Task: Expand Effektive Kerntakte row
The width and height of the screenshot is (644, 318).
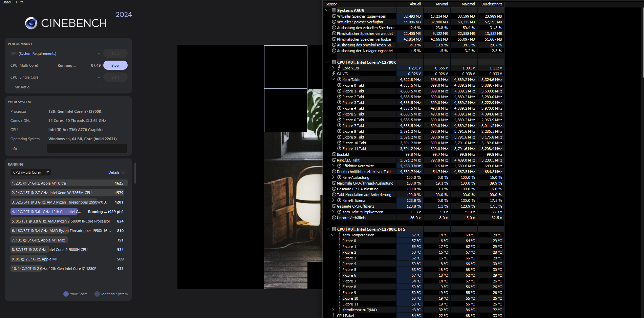Action: 333,166
